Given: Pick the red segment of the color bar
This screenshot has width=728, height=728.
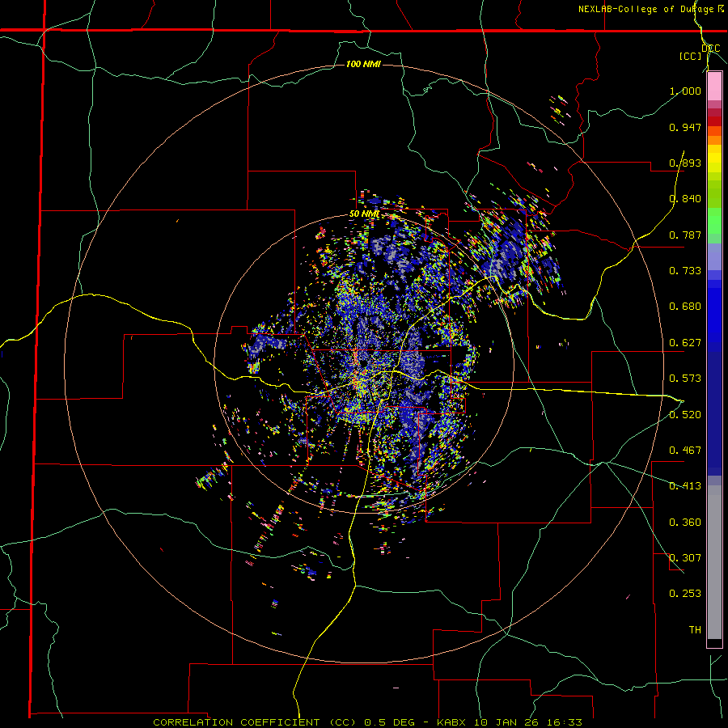Looking at the screenshot, I should tap(714, 121).
